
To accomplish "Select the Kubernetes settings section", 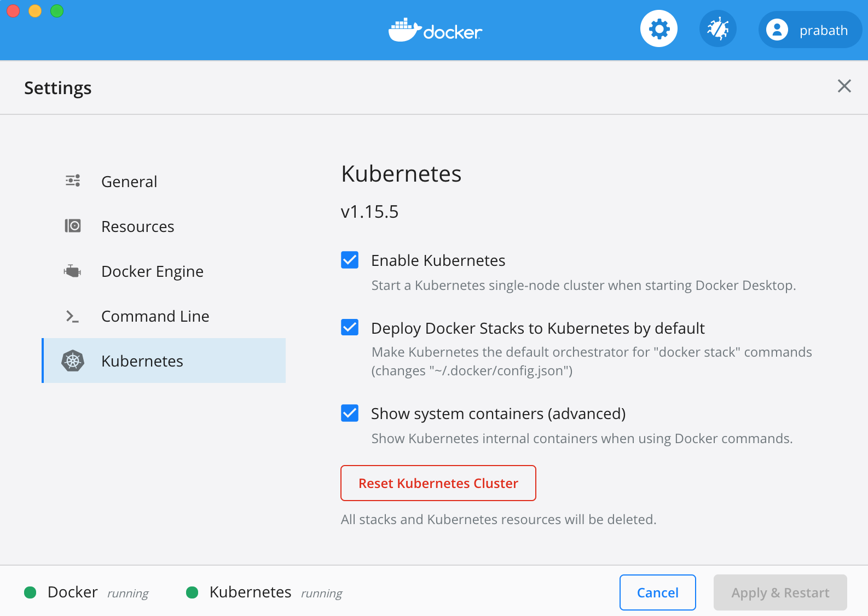I will point(164,361).
